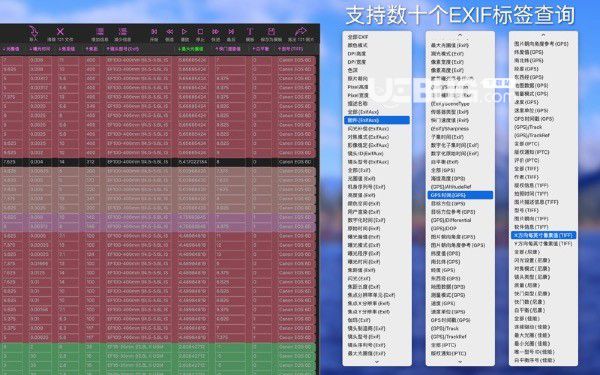
Task: Click the green 最大光圈值 column header
Action: click(191, 49)
